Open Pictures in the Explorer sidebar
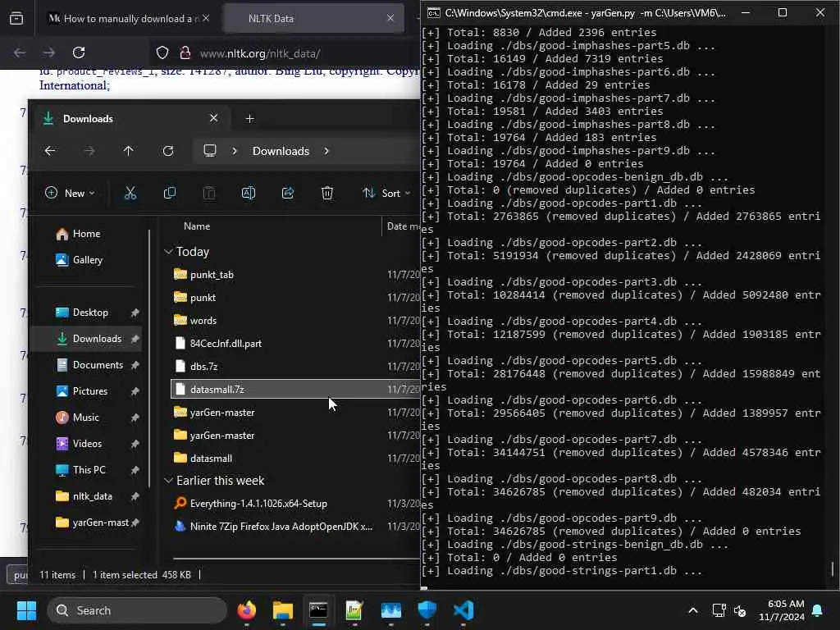The height and width of the screenshot is (630, 840). pos(90,391)
